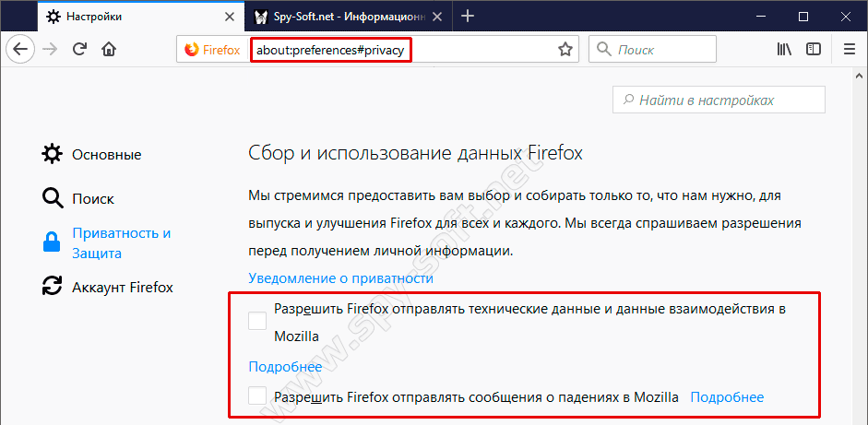The height and width of the screenshot is (425, 868).
Task: Click the gear icon next to Основные
Action: tap(52, 154)
